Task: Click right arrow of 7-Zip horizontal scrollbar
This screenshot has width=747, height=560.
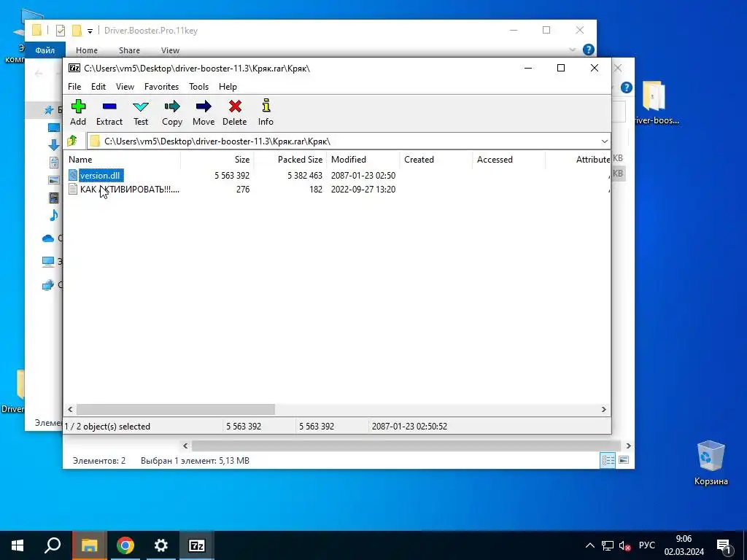Action: [603, 409]
